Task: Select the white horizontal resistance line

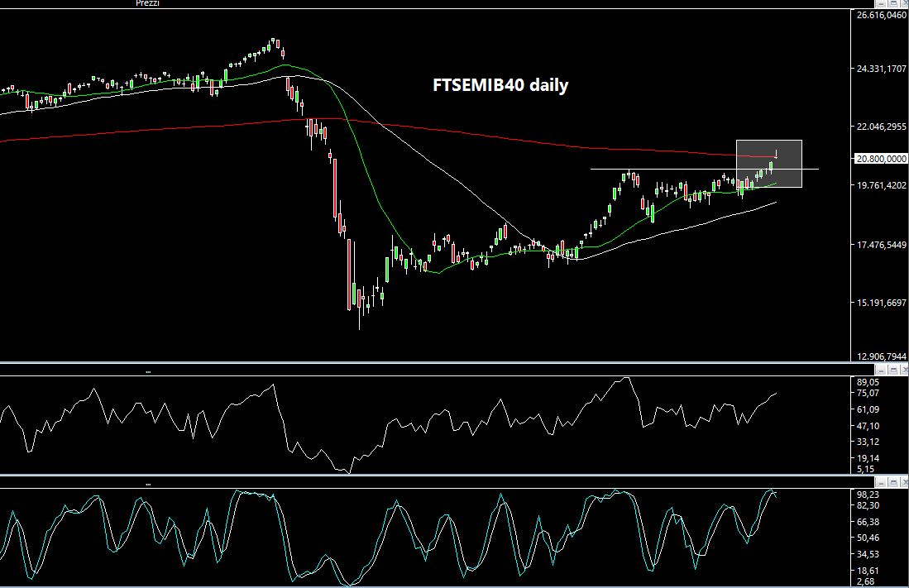Action: (x=705, y=169)
